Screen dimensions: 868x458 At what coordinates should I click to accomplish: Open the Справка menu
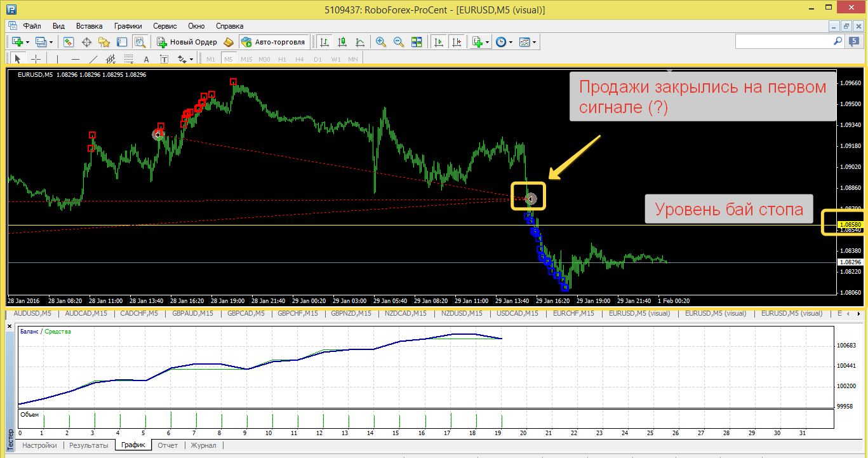tap(229, 26)
